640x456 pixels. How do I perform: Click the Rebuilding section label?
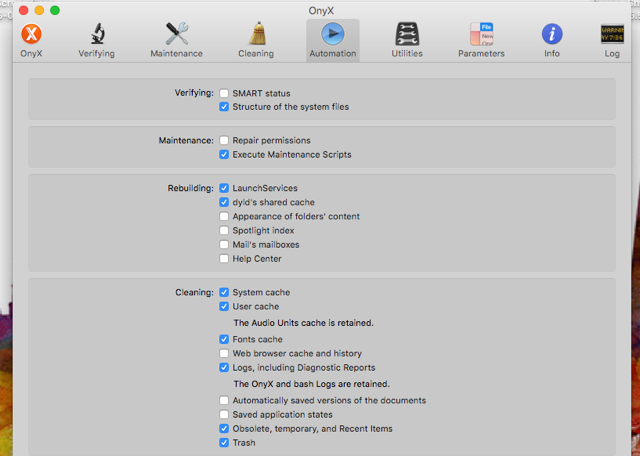[x=191, y=188]
